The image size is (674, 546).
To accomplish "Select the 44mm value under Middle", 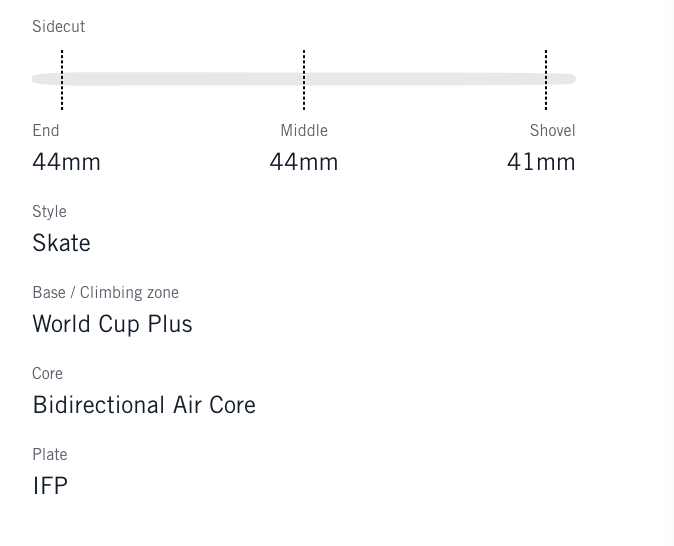I will pos(304,162).
